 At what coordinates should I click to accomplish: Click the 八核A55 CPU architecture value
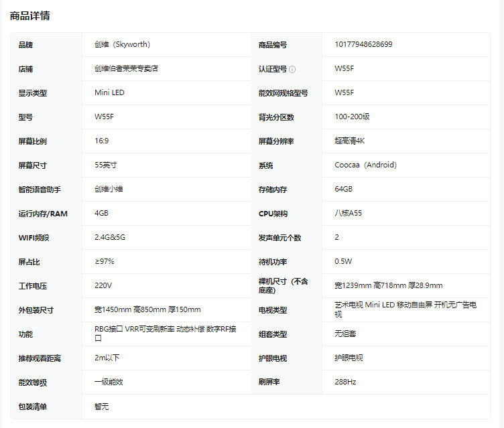click(348, 214)
